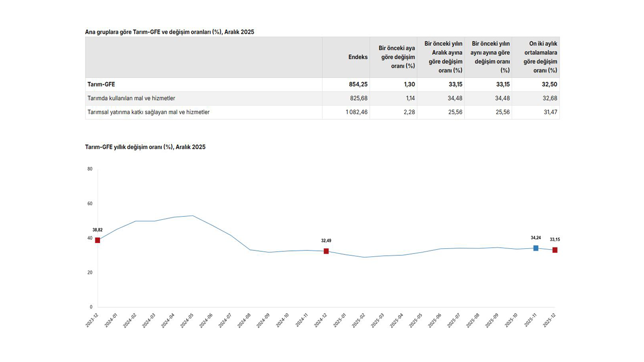Screen dimensions: 644x362
Task: Select the red marker at 2025-12
Action: [555, 250]
